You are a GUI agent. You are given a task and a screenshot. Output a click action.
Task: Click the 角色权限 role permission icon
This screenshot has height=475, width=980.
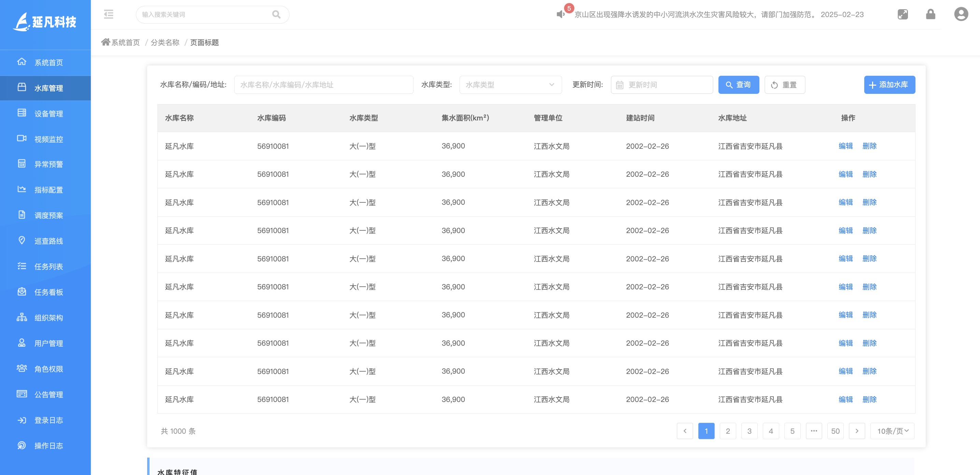point(22,369)
